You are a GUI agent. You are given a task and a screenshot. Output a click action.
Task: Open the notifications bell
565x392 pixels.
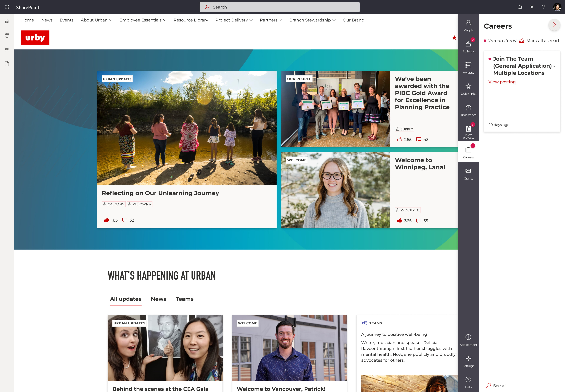(x=520, y=7)
